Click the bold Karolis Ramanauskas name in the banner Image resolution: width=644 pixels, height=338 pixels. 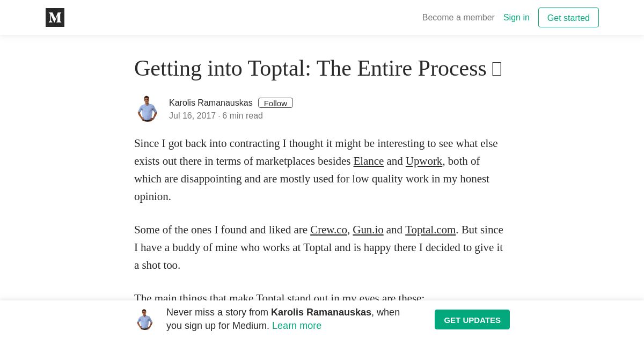click(x=321, y=312)
